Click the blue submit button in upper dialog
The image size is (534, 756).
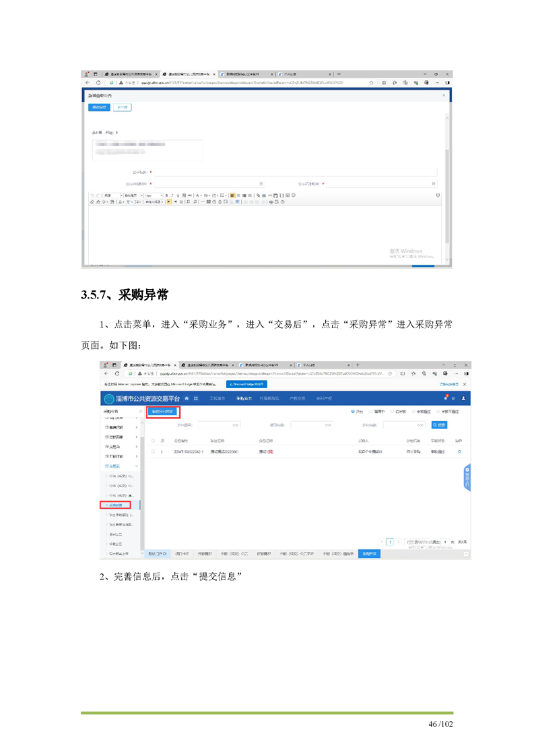[x=98, y=107]
